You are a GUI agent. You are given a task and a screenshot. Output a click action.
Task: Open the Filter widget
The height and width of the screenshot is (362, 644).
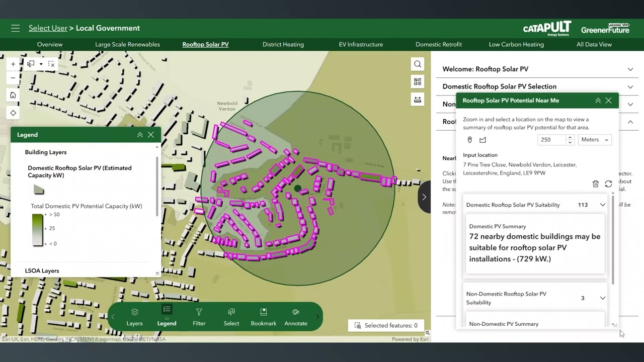(199, 317)
